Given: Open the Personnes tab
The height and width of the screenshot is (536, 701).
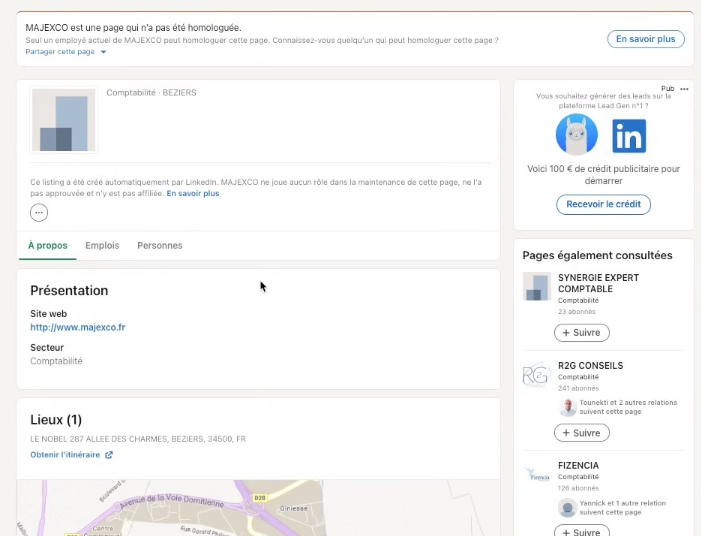Looking at the screenshot, I should 160,245.
